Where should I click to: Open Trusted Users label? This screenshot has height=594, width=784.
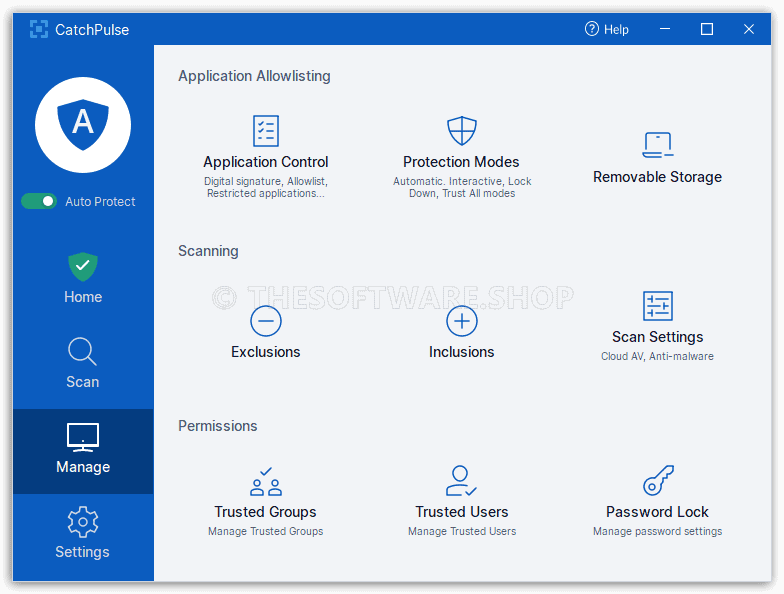coord(462,512)
